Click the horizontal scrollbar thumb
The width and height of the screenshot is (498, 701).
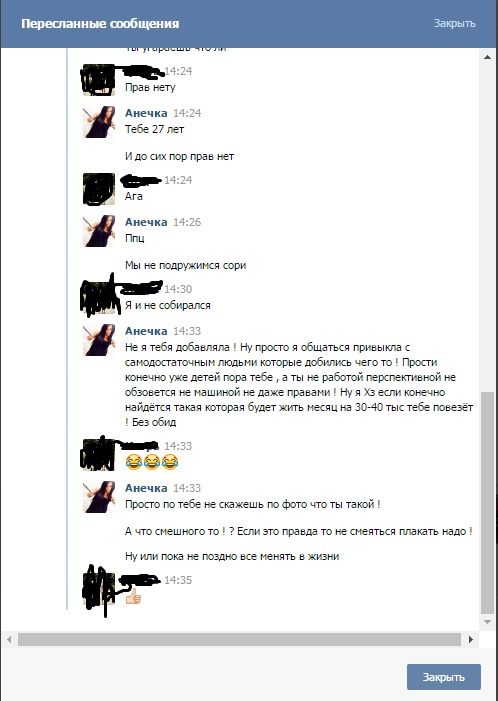239,639
